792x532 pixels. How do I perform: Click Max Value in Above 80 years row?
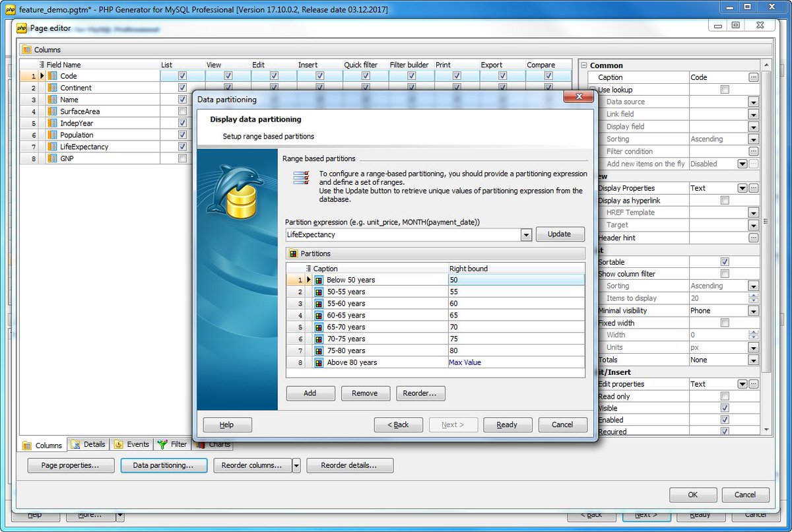[x=466, y=362]
